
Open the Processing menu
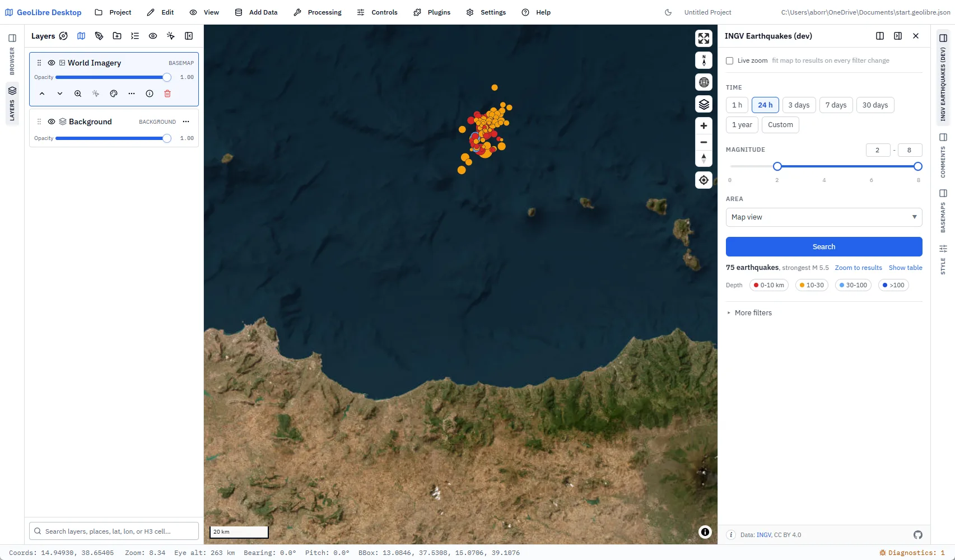[x=318, y=12]
